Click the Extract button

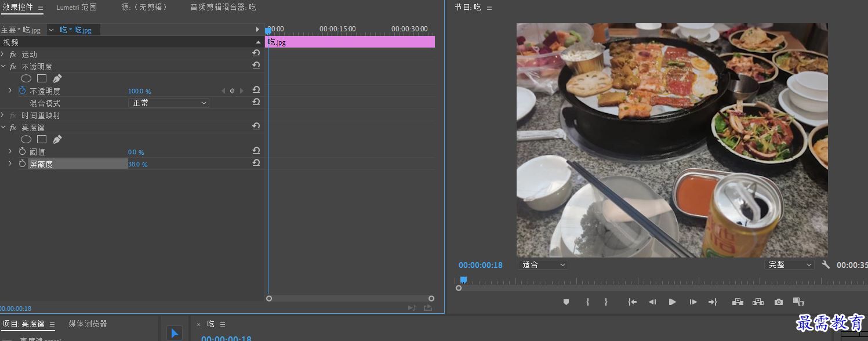[758, 302]
